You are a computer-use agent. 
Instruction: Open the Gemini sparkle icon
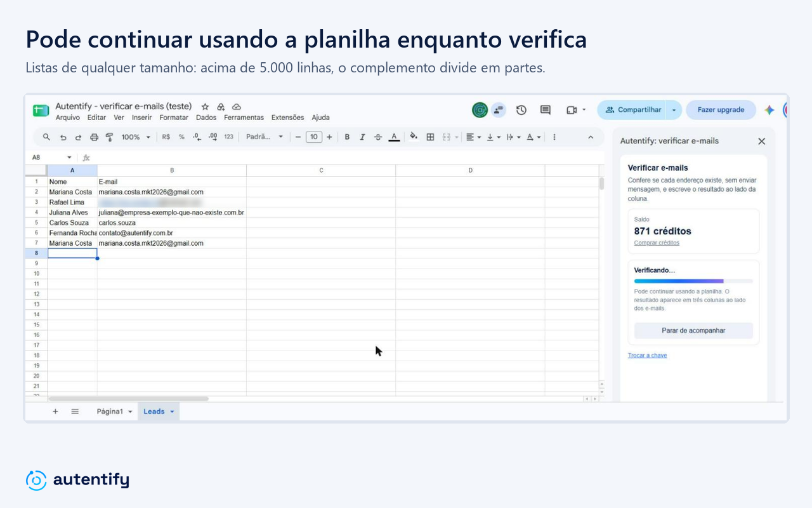[x=769, y=110]
